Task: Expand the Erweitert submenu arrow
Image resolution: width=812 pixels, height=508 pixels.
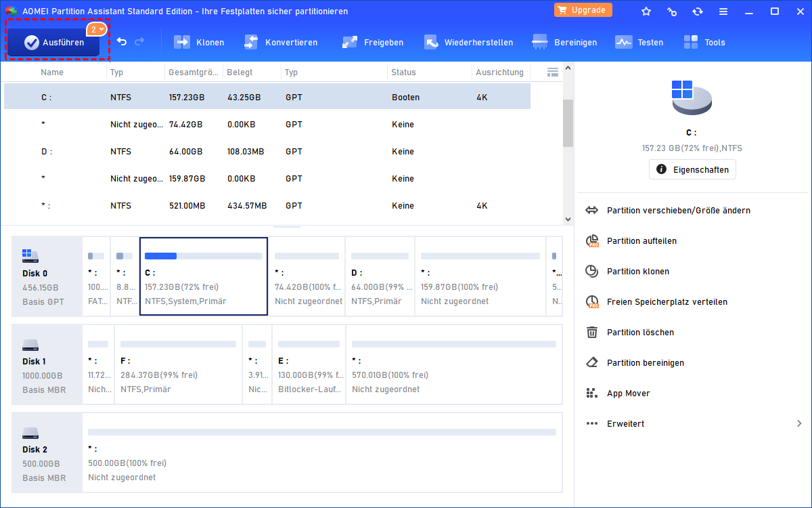Action: (799, 423)
